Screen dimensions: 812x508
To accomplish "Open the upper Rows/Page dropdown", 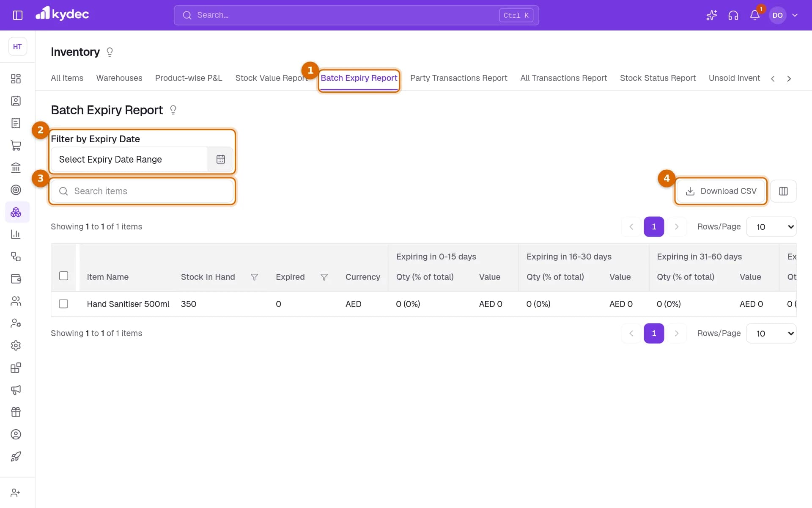I will [x=771, y=227].
